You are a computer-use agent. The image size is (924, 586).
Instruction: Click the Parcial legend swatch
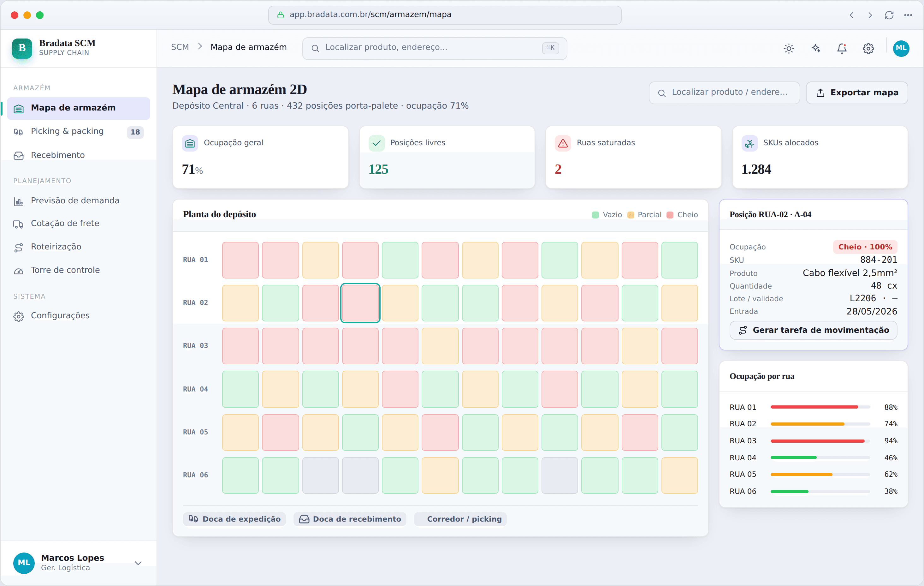[631, 215]
